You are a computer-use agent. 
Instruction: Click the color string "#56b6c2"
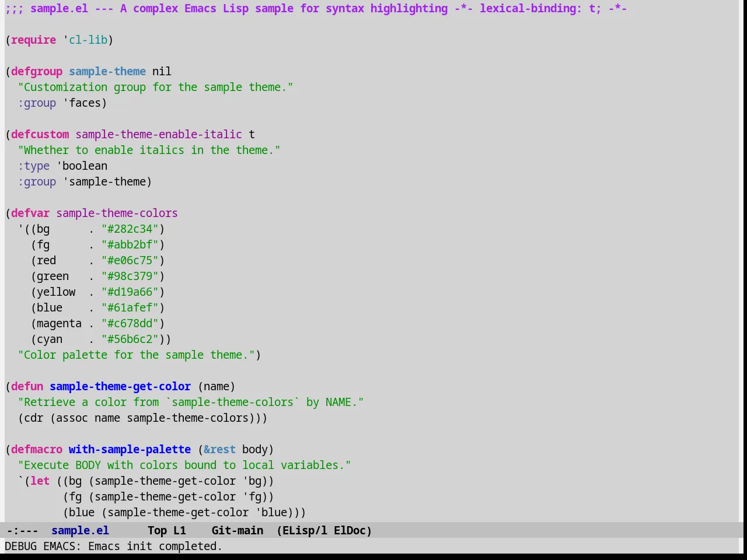130,339
